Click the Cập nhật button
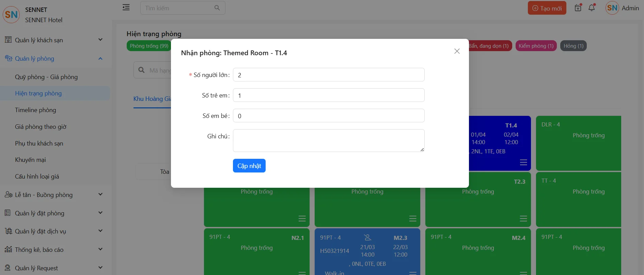The image size is (644, 275). [x=249, y=166]
